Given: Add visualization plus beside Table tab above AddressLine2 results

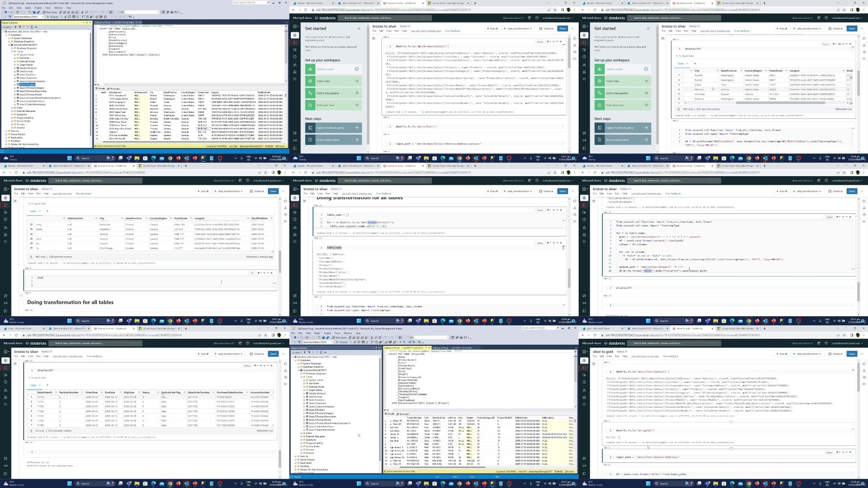Looking at the screenshot, I should click(x=47, y=211).
